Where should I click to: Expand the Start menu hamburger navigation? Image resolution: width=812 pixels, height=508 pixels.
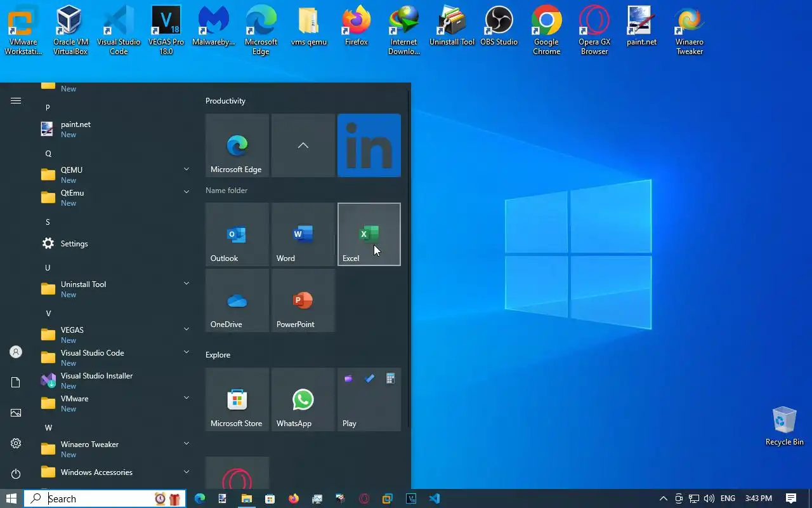(16, 100)
